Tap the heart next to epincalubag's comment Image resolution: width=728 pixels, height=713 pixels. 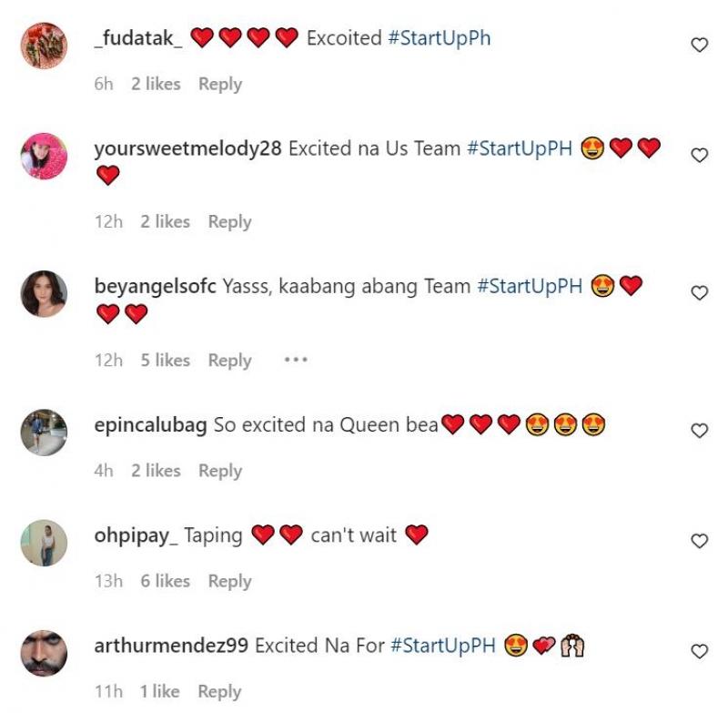click(699, 431)
